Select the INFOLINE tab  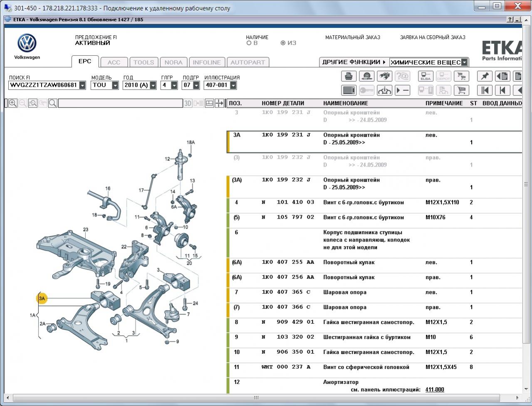(207, 62)
